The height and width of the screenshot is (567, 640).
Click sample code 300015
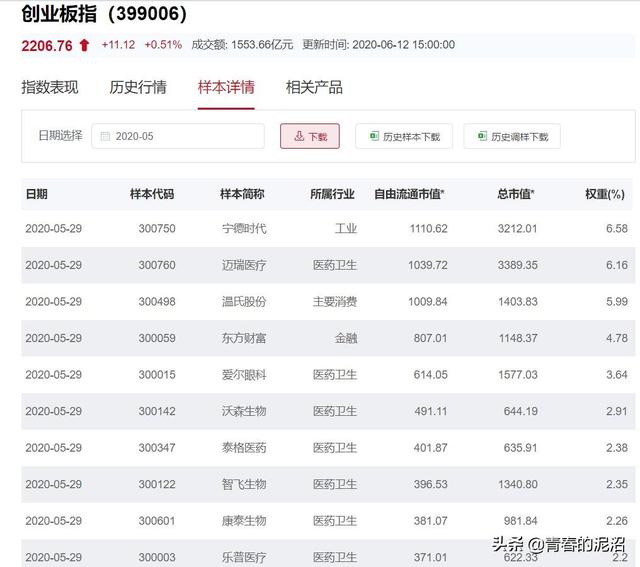click(157, 375)
